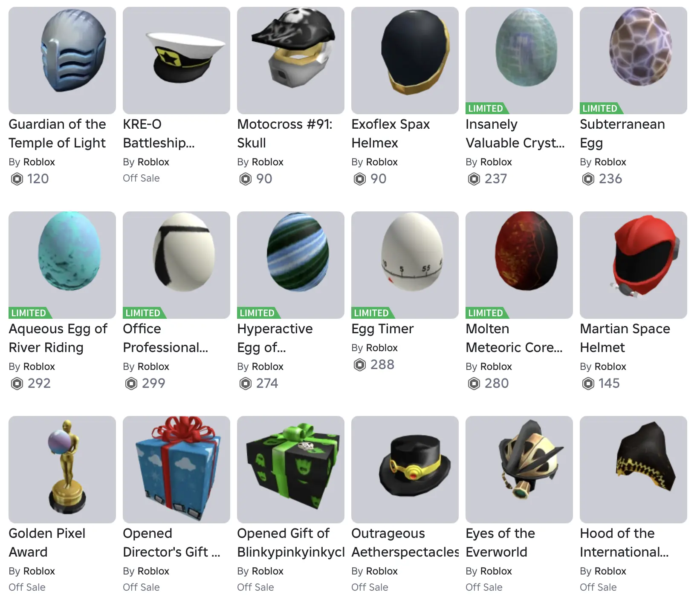Viewport: 700px width, 612px height.
Task: Click the Opened Director's Gift box image
Action: [176, 470]
